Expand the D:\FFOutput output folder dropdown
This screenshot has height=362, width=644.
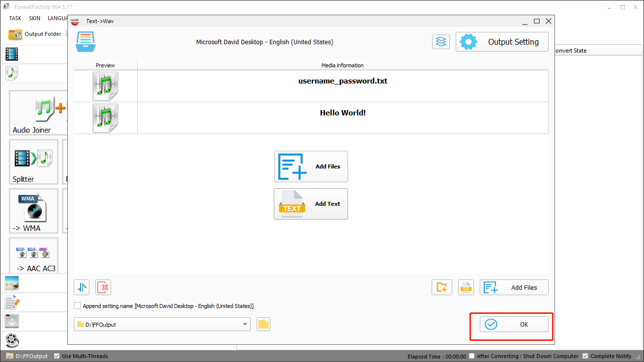click(245, 324)
